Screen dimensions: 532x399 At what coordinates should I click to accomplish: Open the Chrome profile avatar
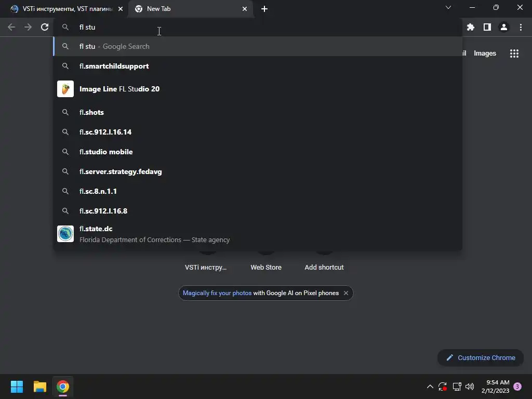(x=504, y=27)
